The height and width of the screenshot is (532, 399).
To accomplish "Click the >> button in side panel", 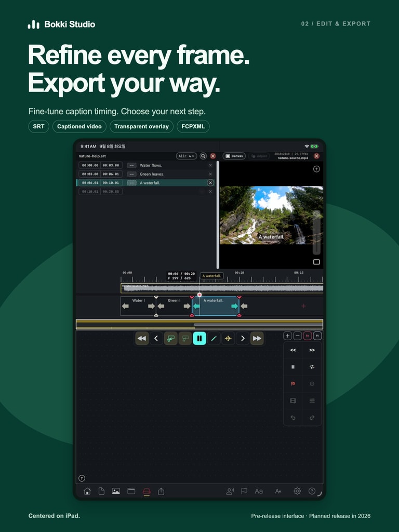I will pos(312,350).
